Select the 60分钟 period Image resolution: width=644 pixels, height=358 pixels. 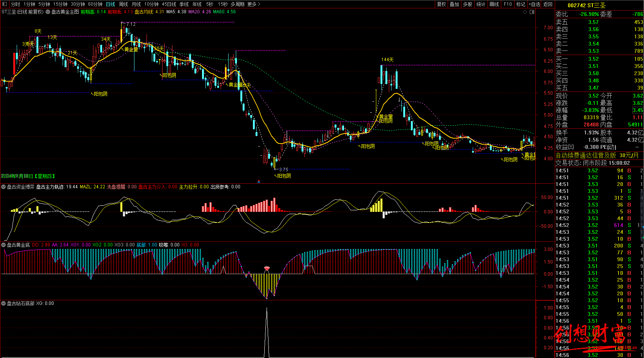pyautogui.click(x=95, y=4)
